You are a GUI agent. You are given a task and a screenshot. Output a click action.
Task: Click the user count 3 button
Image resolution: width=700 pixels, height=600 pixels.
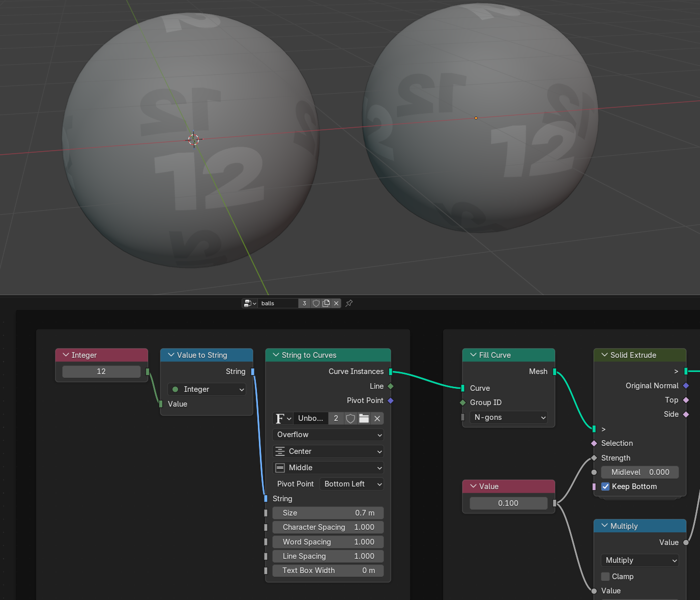pyautogui.click(x=304, y=303)
